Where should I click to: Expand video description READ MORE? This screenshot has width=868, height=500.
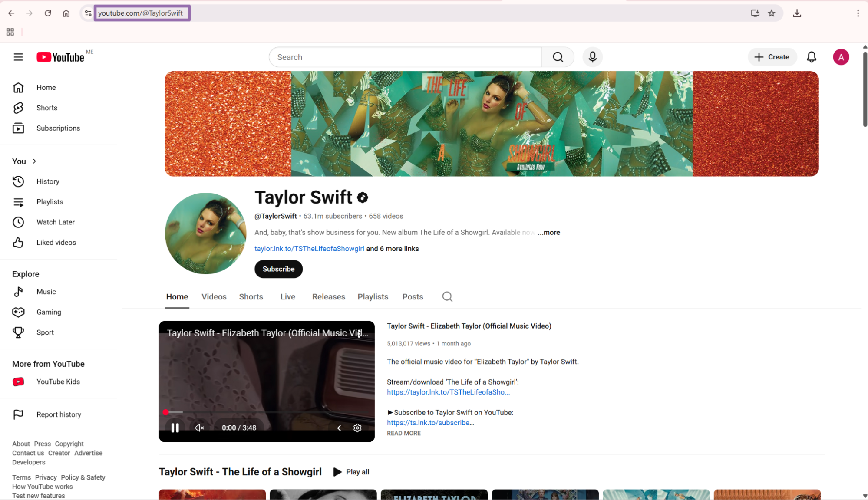404,434
